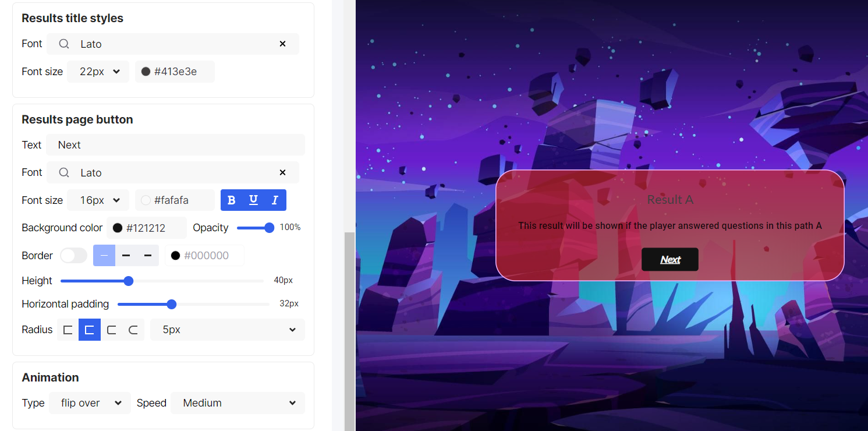Viewport: 868px width, 431px height.
Task: Click the Results page button heading
Action: tap(77, 119)
